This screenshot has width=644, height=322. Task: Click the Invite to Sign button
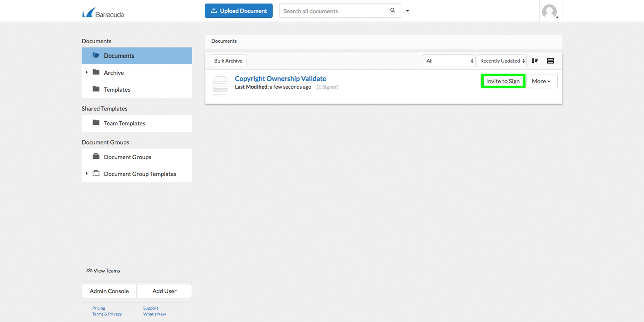pyautogui.click(x=503, y=81)
